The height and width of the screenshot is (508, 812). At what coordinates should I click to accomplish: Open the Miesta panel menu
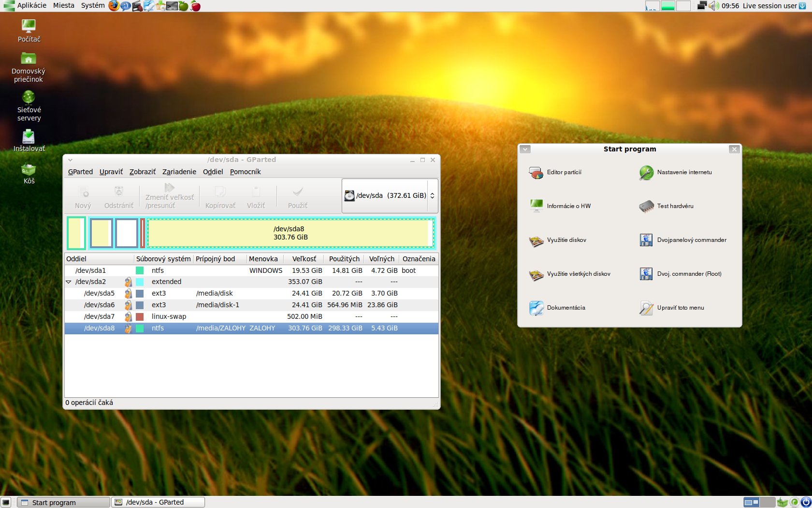(x=64, y=5)
